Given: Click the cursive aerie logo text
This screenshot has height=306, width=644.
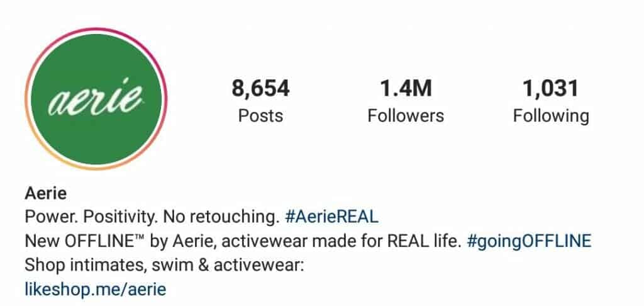Looking at the screenshot, I should pyautogui.click(x=96, y=98).
